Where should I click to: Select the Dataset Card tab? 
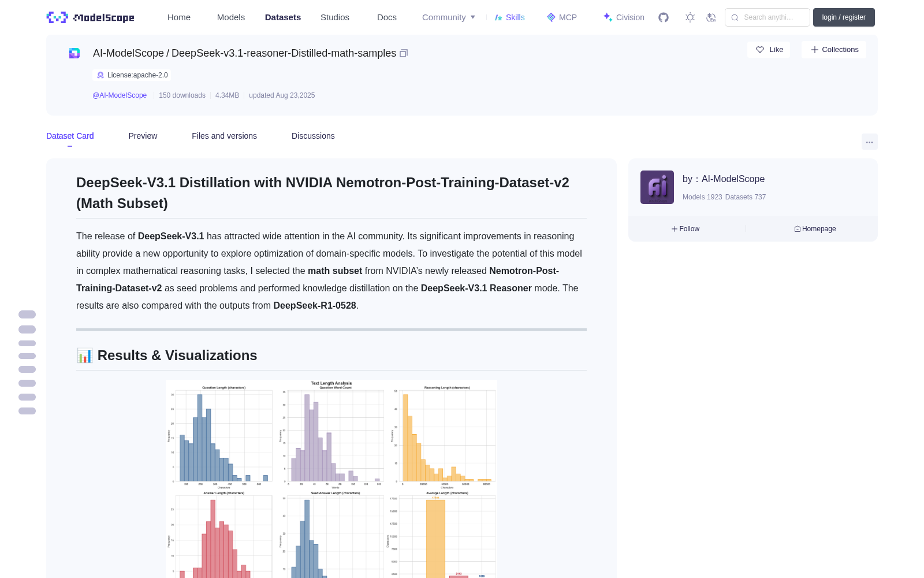coord(70,136)
